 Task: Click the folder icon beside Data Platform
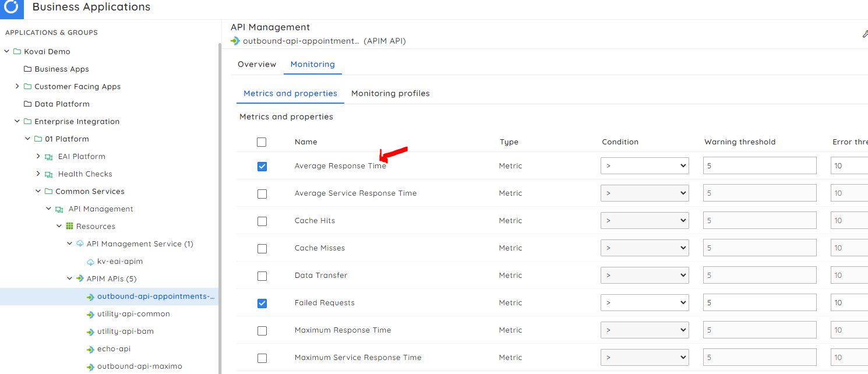[27, 104]
